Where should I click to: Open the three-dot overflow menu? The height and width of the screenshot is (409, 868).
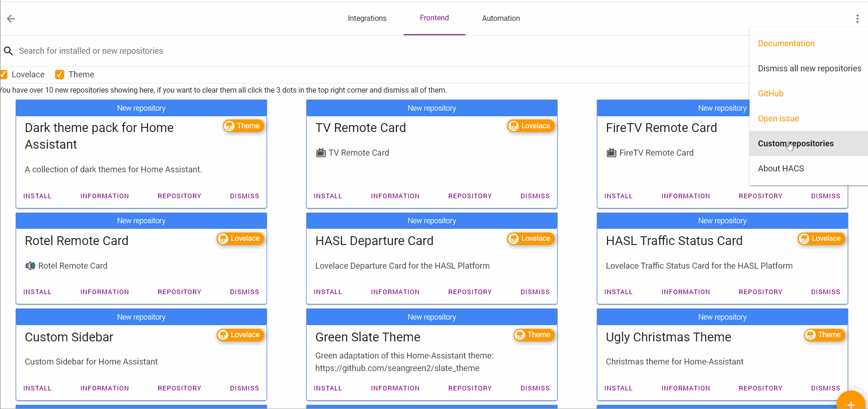(x=857, y=19)
